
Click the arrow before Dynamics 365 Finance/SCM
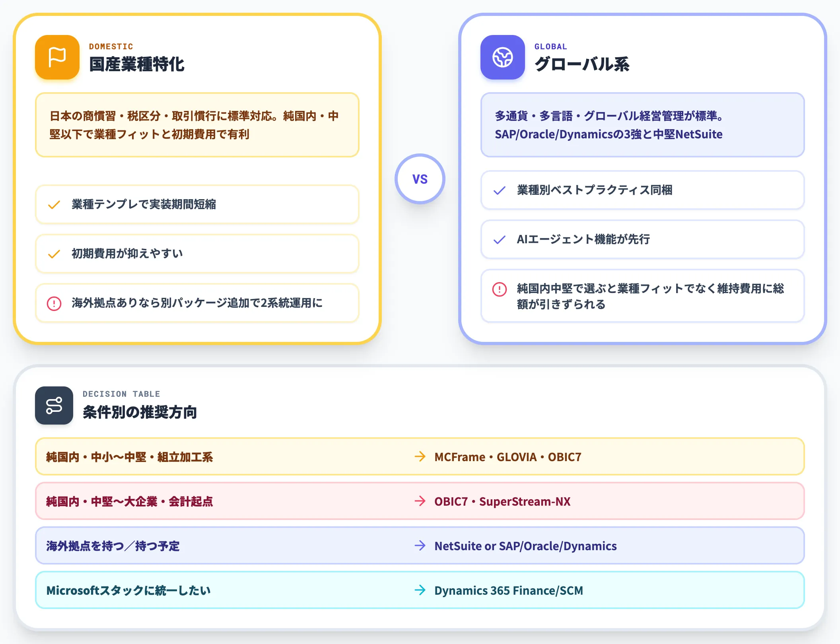[x=420, y=590]
